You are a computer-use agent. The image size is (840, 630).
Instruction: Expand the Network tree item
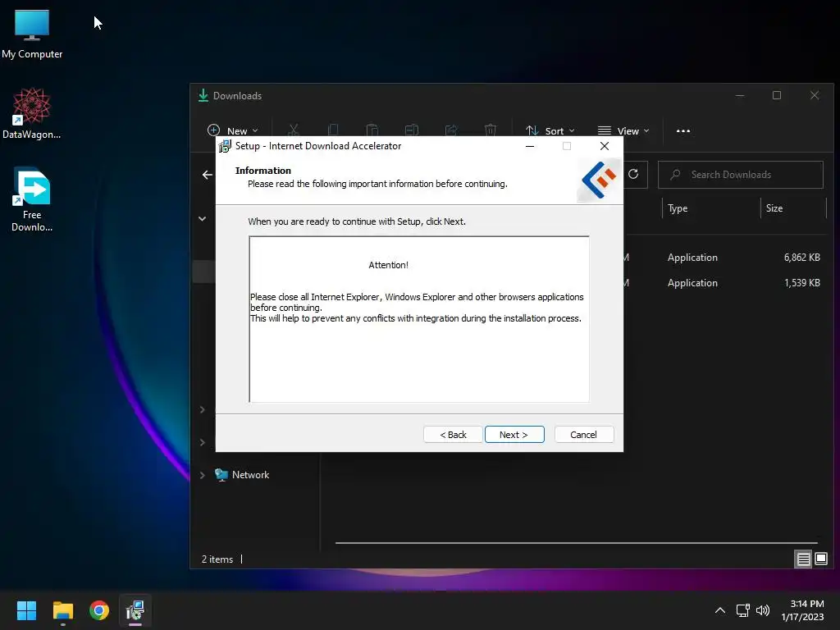pyautogui.click(x=202, y=475)
